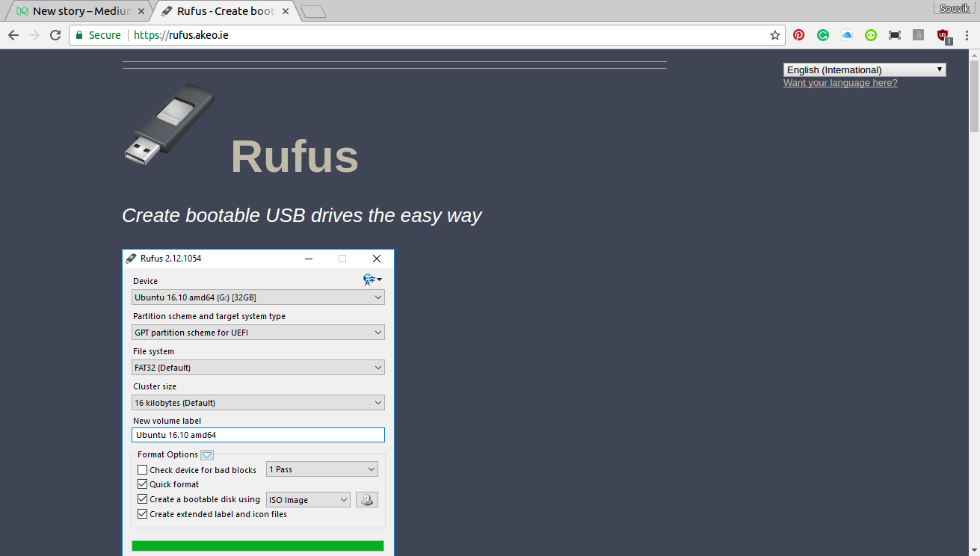Image resolution: width=980 pixels, height=556 pixels.
Task: Click the 'Rufus 2.12.1054' title text
Action: tap(170, 259)
